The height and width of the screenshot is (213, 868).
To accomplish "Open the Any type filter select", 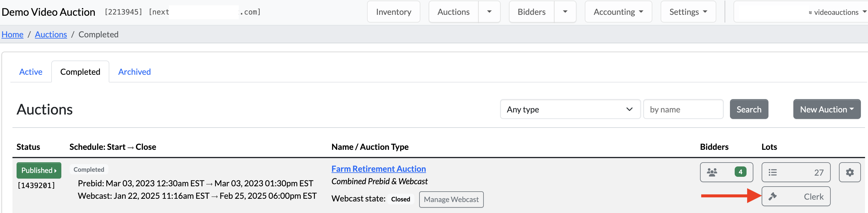I will pyautogui.click(x=570, y=109).
